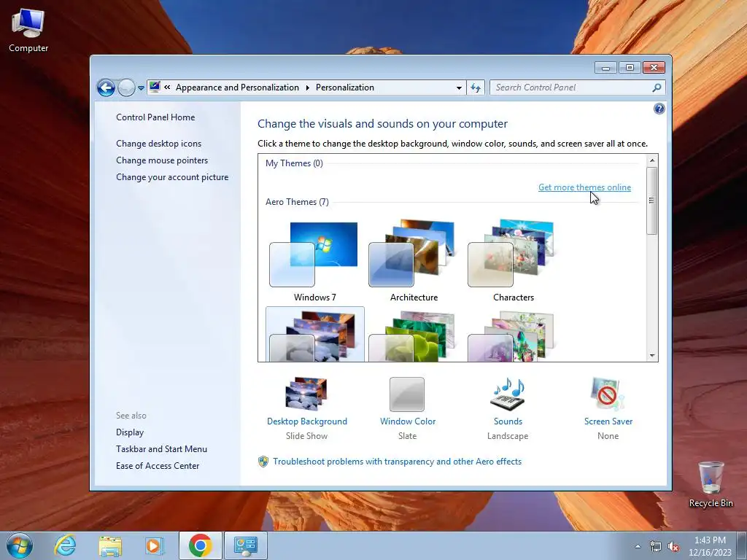Click the theme list scroll up arrow
747x560 pixels.
click(x=652, y=160)
